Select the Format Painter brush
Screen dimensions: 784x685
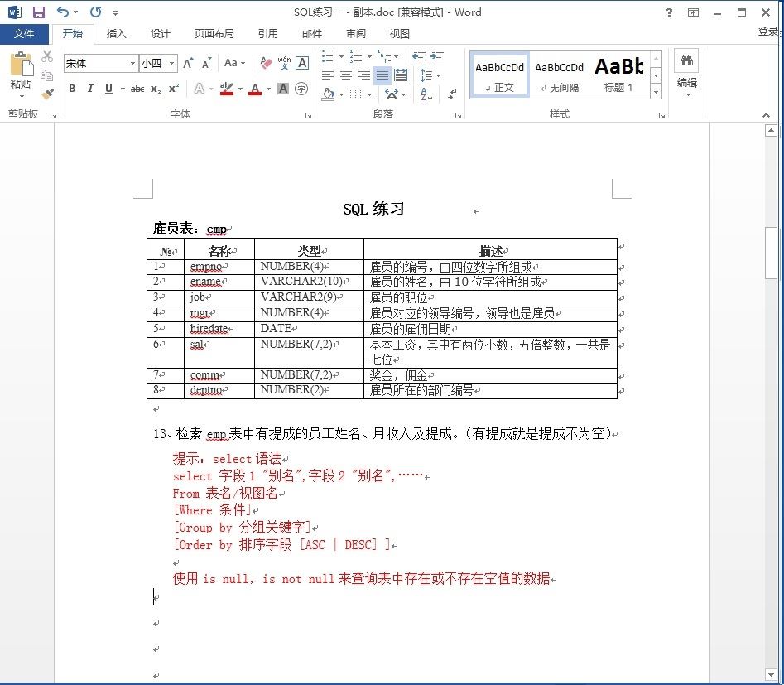[x=47, y=94]
